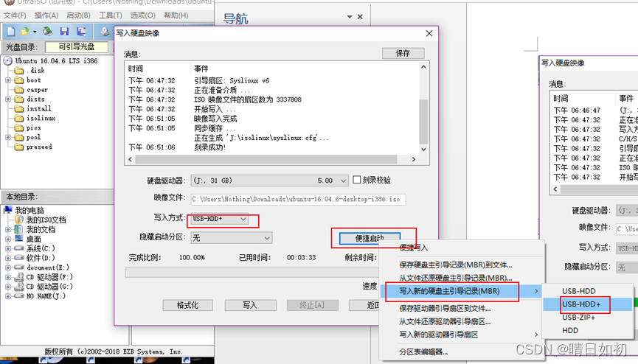Select HDD in the submenu

coord(588,330)
